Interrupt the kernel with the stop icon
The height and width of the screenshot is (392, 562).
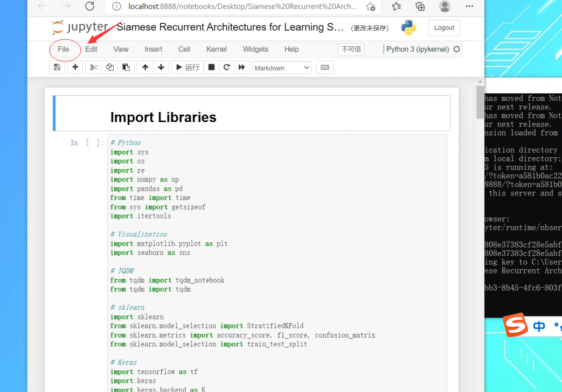(x=211, y=67)
